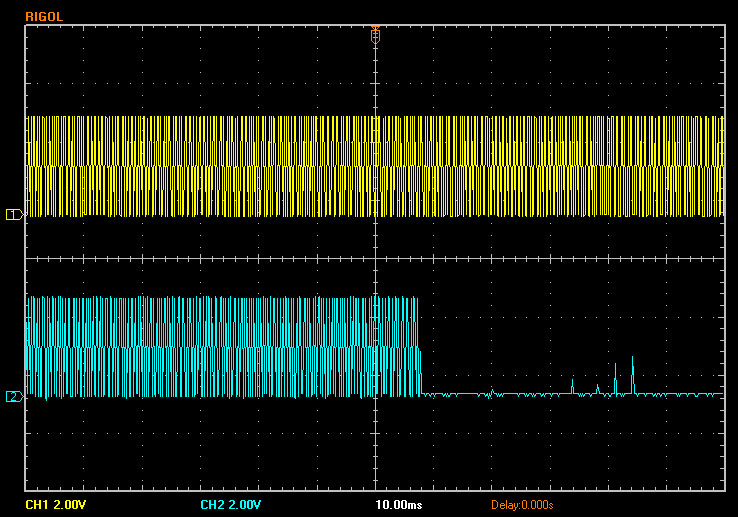
Task: Click the 10.00ms timebase readout
Action: pos(398,504)
